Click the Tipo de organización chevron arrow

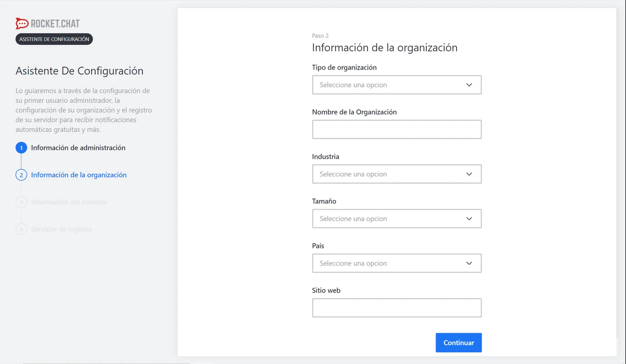(469, 85)
